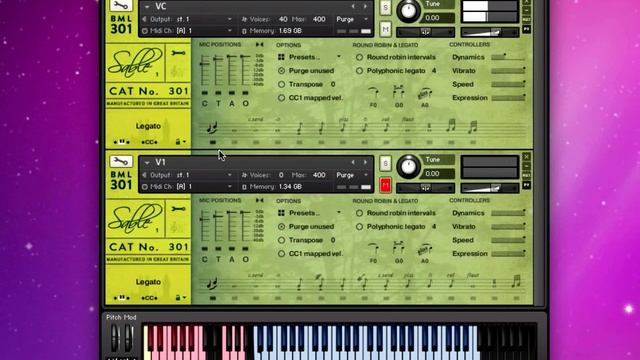Click the VC mic positions collapse arrows icon
640x360 pixels.
[260, 44]
